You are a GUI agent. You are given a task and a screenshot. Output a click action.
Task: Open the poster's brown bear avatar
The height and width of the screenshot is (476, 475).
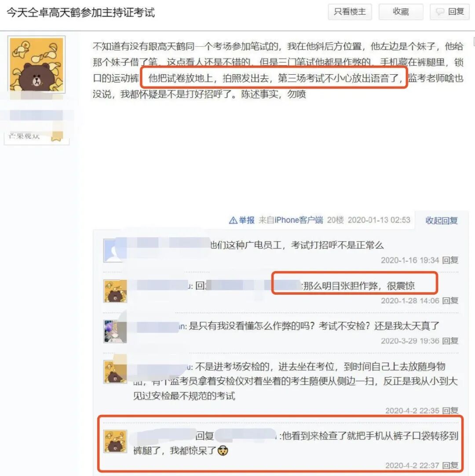coord(37,64)
